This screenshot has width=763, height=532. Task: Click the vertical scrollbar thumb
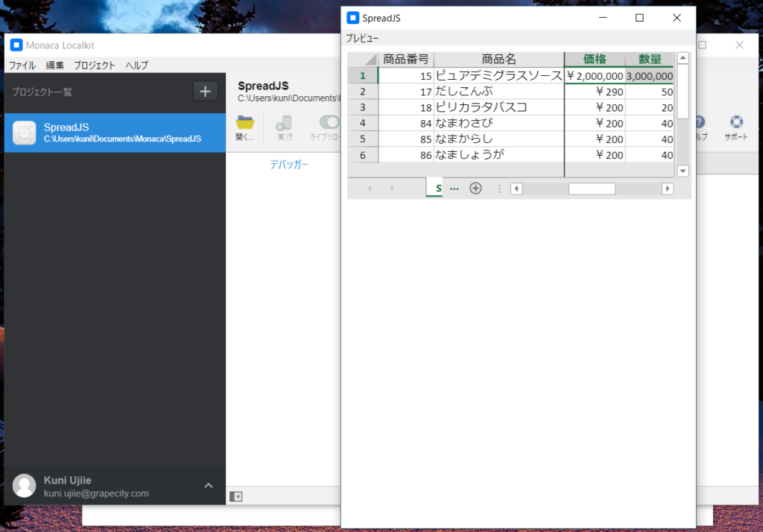click(683, 91)
